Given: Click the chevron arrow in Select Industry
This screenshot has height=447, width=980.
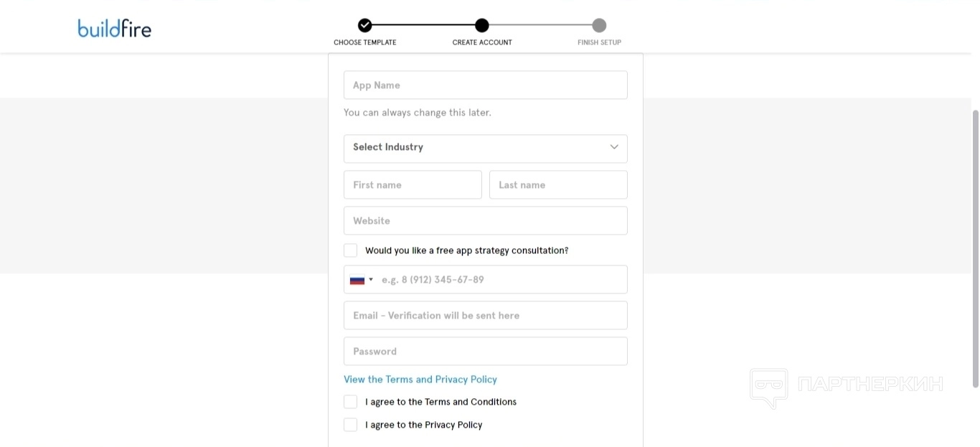Looking at the screenshot, I should pos(614,147).
